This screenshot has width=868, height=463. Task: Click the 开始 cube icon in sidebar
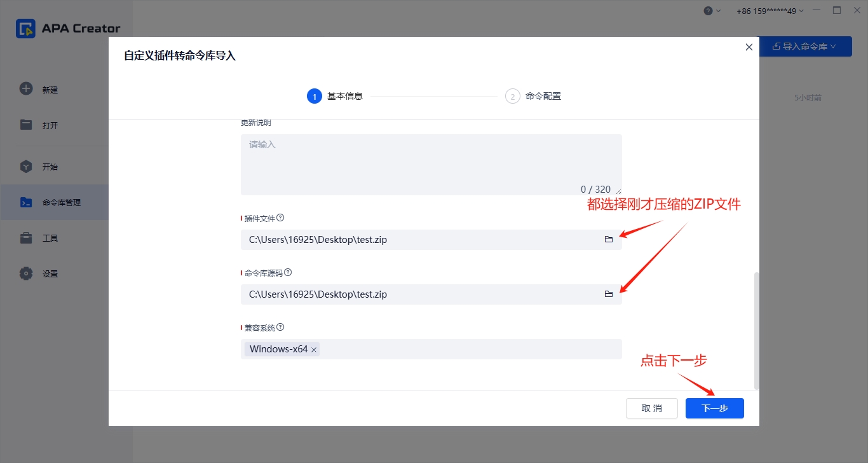26,167
